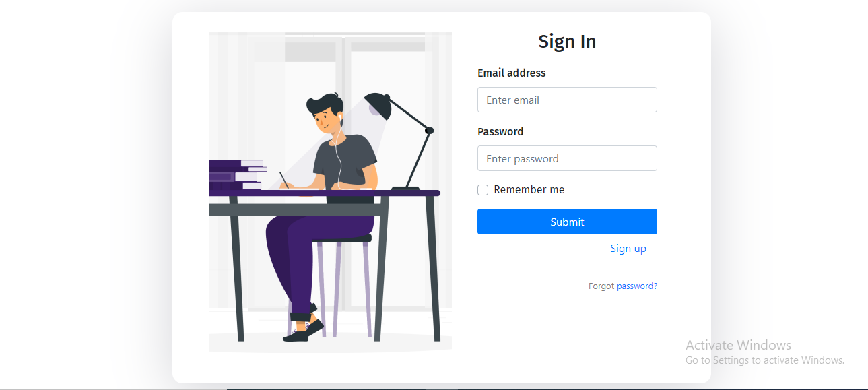This screenshot has width=868, height=390.
Task: Click the Remember me label text
Action: click(529, 190)
